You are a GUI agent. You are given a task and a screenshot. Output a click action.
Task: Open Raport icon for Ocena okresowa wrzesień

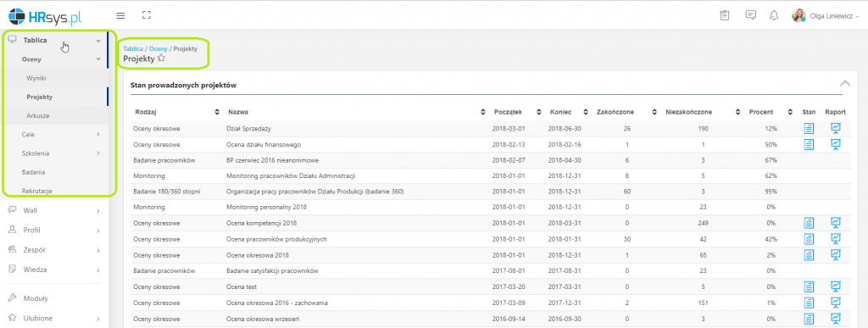tap(835, 319)
